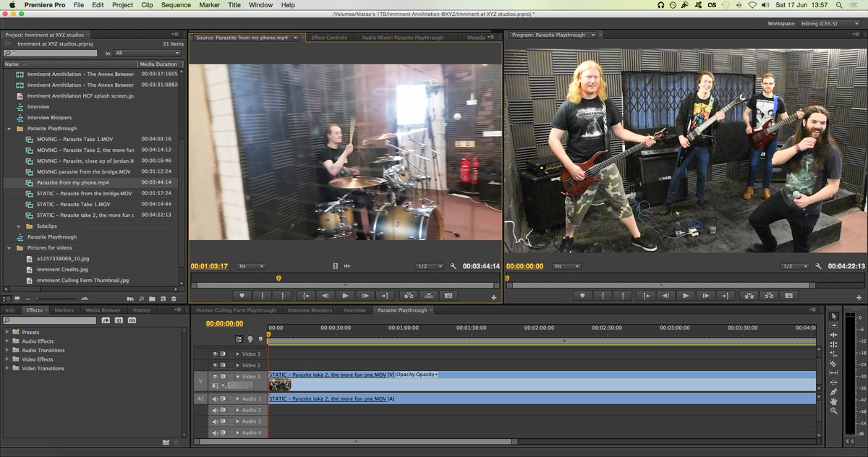
Task: Click the Accelerated Effects filter icon
Action: 105,320
